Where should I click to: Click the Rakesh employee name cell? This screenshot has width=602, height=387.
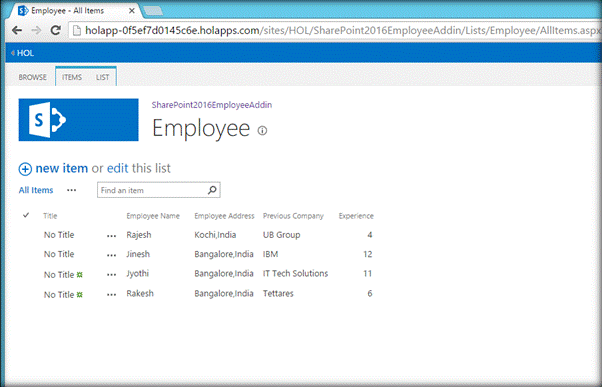(140, 293)
